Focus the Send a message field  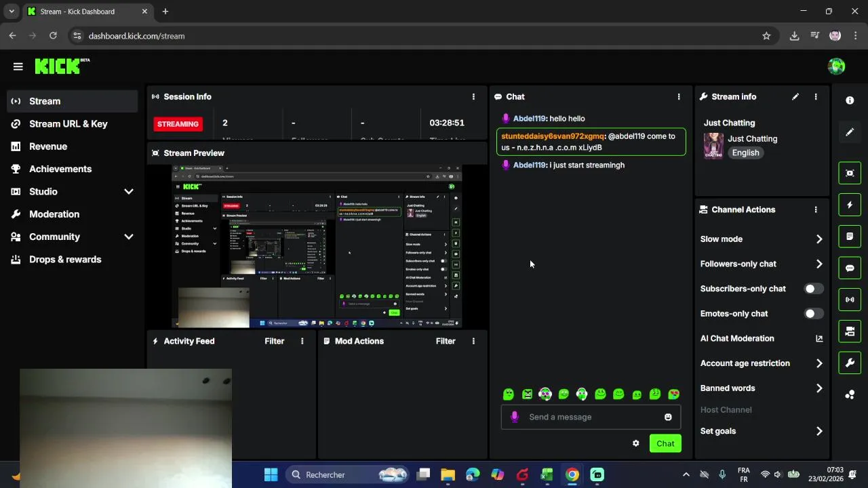click(591, 417)
